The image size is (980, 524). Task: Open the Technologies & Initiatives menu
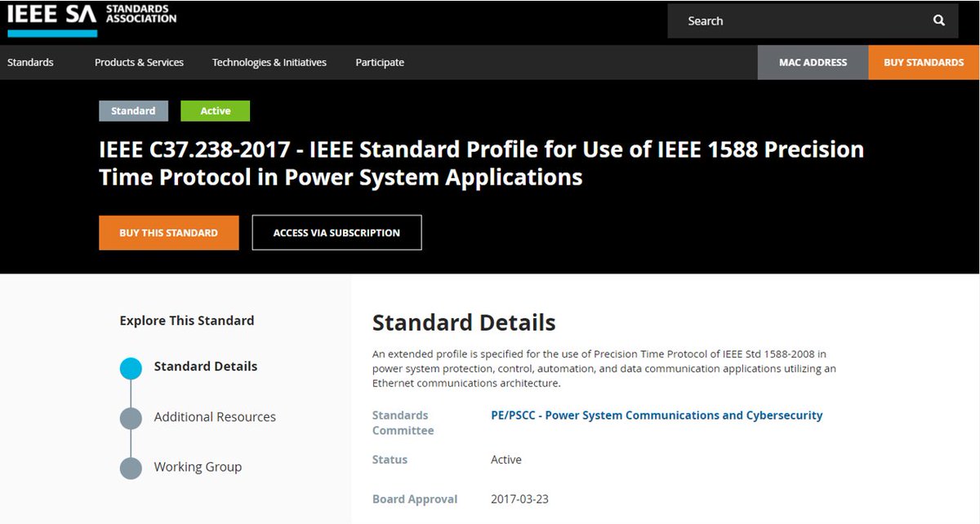(269, 62)
